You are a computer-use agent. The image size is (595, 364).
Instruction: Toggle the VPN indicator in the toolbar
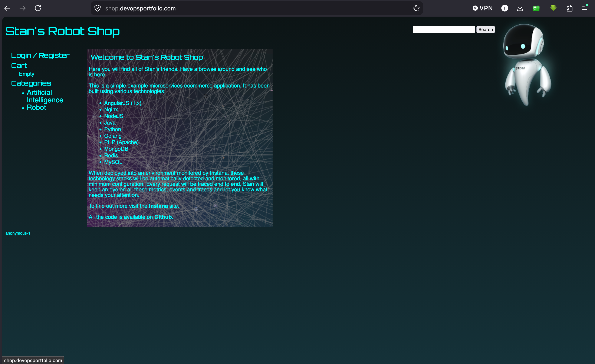pyautogui.click(x=483, y=8)
